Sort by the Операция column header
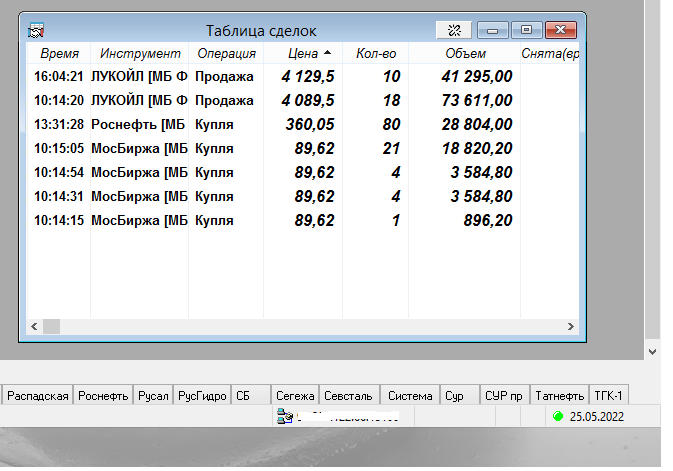 (x=226, y=54)
